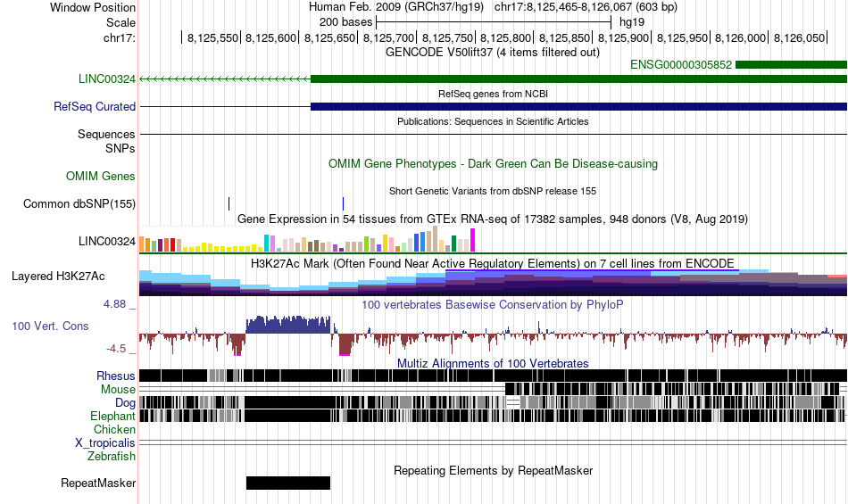Click the 4.88 PhyloP upper scale value

[x=114, y=304]
